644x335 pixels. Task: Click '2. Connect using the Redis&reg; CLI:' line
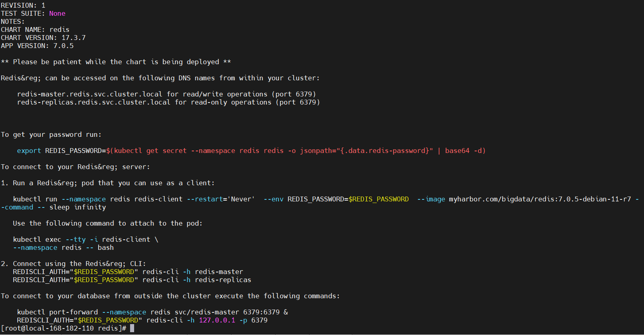tap(74, 264)
